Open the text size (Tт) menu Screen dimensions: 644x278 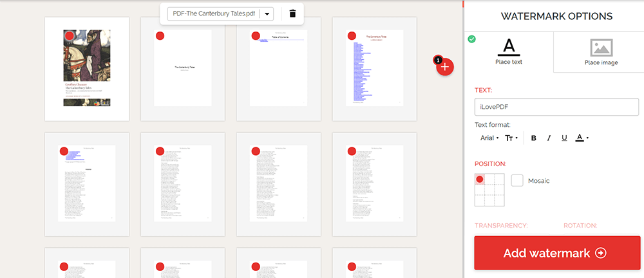[511, 138]
